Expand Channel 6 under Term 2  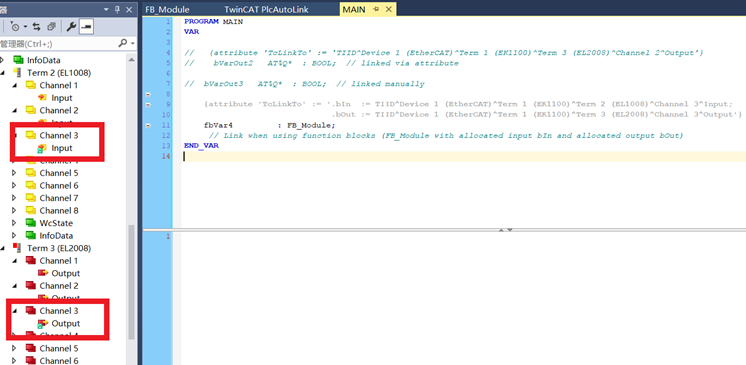point(14,186)
